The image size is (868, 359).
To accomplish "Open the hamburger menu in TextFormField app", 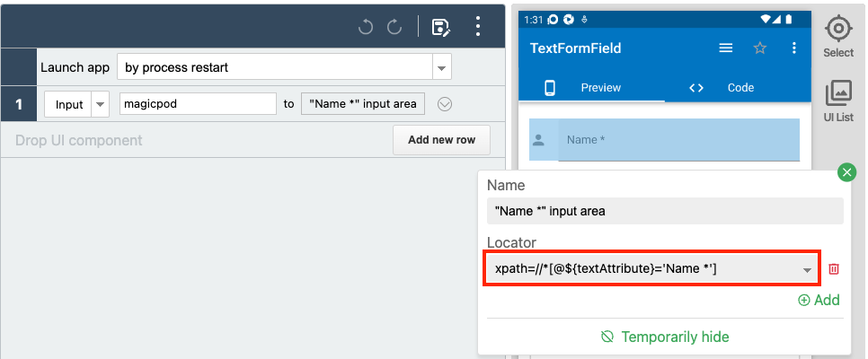I will pos(726,48).
